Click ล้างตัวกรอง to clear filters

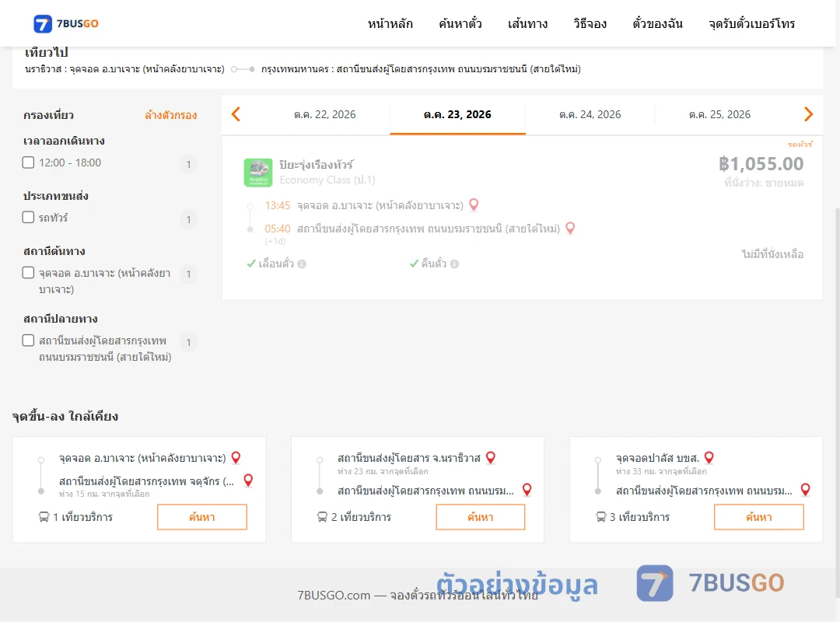point(171,115)
